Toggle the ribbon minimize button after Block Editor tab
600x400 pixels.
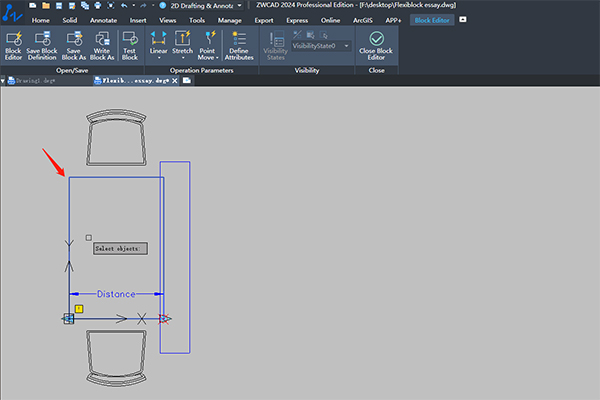[x=463, y=20]
